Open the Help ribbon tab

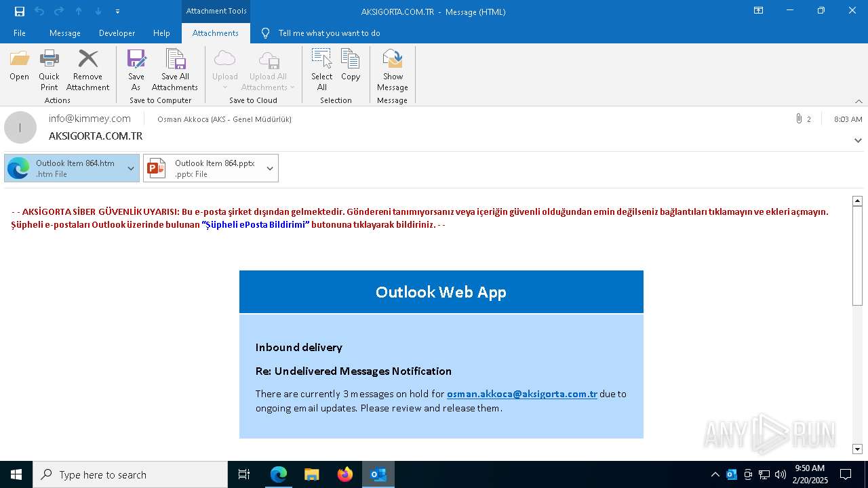coord(161,33)
